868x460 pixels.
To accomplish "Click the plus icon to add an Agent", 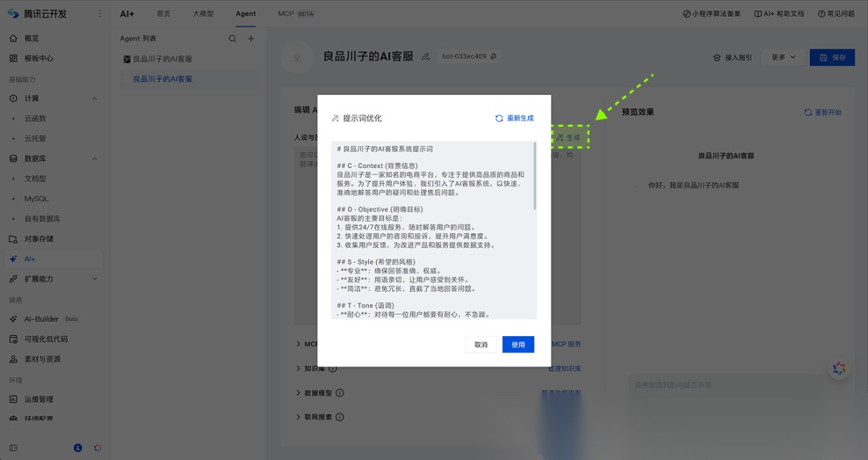I will (x=251, y=39).
